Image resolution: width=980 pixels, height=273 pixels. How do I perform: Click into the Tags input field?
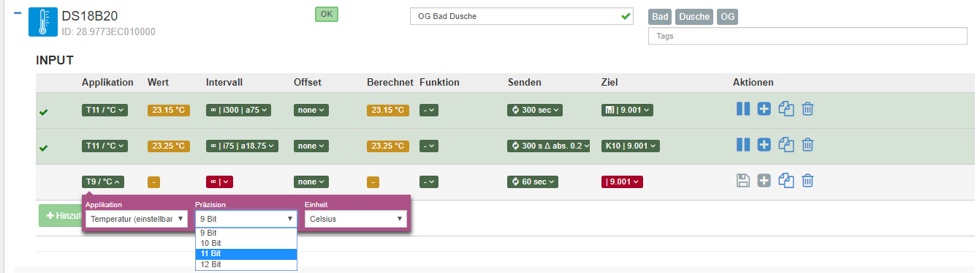808,36
